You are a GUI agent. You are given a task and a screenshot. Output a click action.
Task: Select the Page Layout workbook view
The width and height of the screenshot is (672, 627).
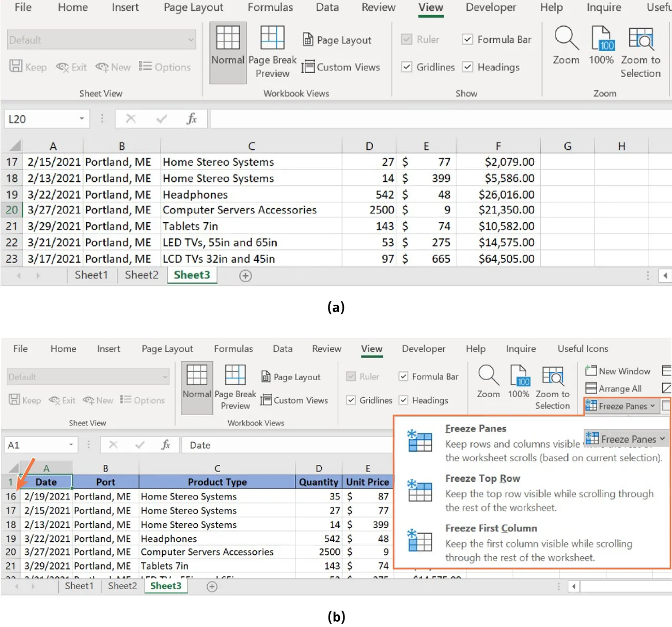(337, 40)
